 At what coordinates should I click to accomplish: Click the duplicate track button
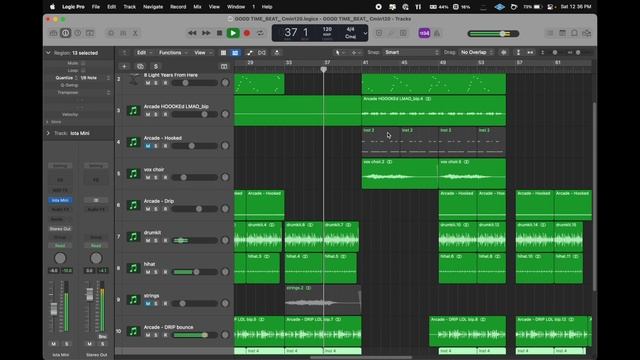click(140, 66)
